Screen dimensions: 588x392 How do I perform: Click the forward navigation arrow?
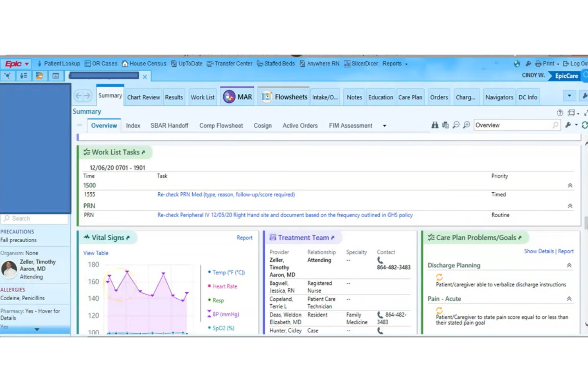[87, 95]
